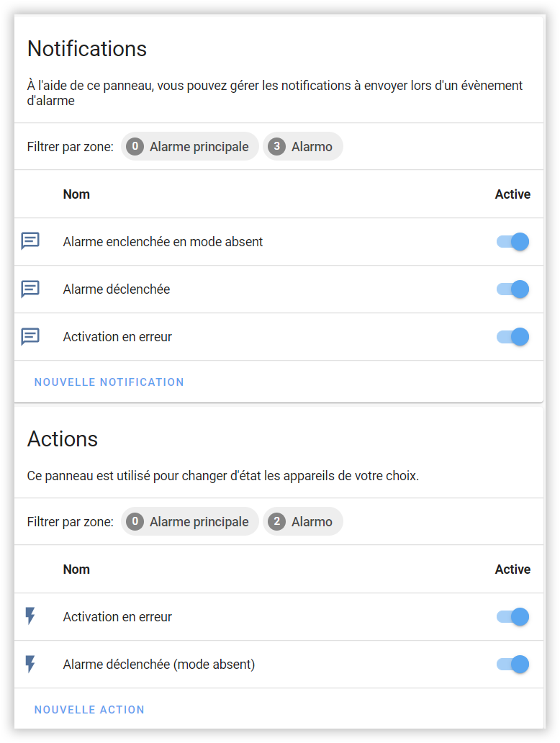
Task: Click message icon beside "Alarme enclenchée en mode absent"
Action: pos(30,241)
